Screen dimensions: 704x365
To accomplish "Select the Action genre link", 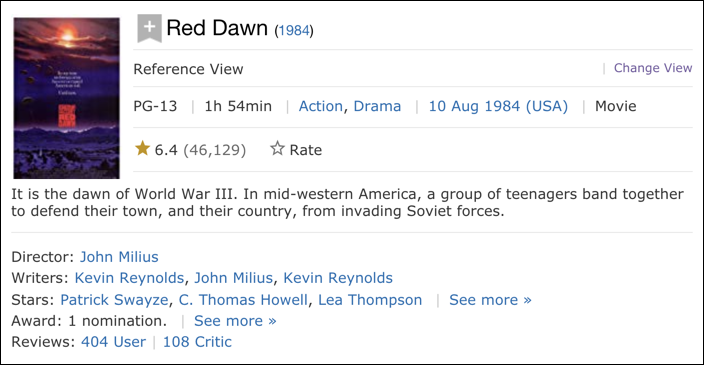I will [x=321, y=106].
